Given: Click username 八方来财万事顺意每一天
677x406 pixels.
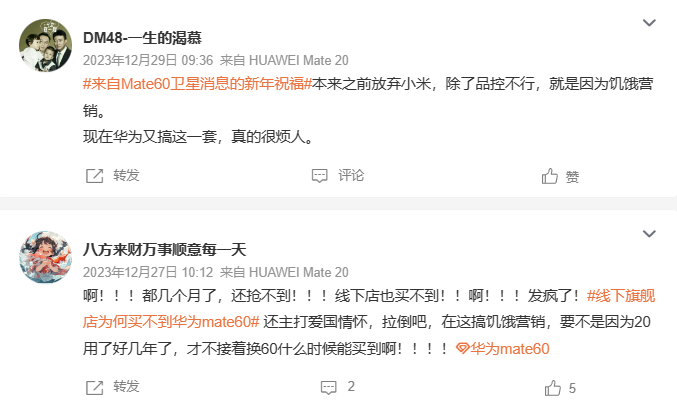Looking at the screenshot, I should (165, 250).
